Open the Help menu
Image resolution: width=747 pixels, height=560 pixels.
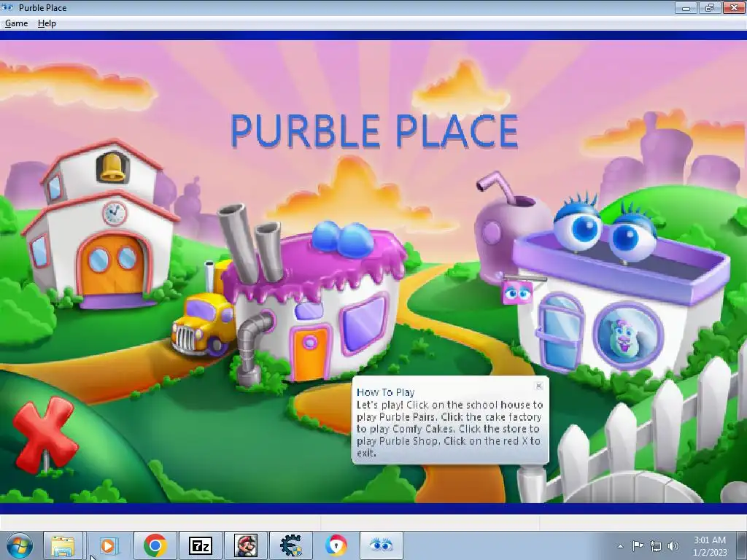coord(47,23)
